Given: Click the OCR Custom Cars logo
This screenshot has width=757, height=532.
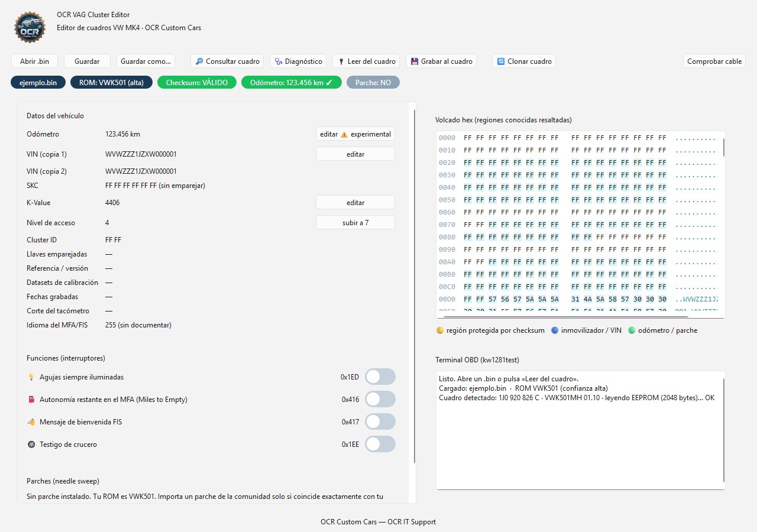Looking at the screenshot, I should pyautogui.click(x=29, y=27).
